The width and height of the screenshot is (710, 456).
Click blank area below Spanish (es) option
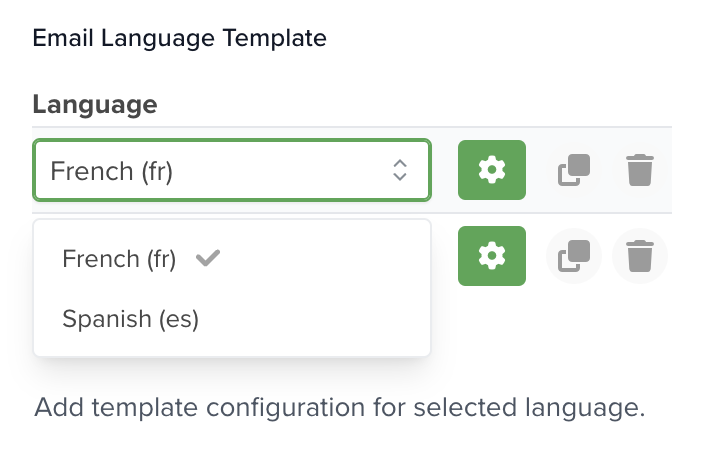point(232,345)
